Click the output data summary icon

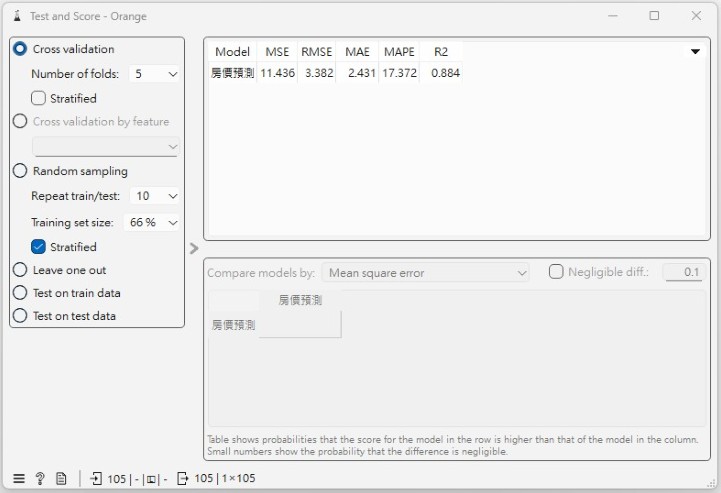[x=183, y=478]
